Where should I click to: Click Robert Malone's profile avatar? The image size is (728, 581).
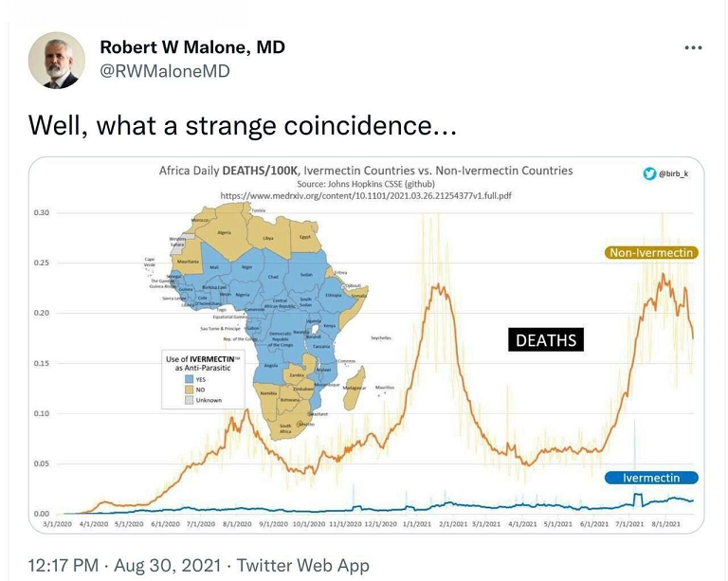[x=58, y=62]
